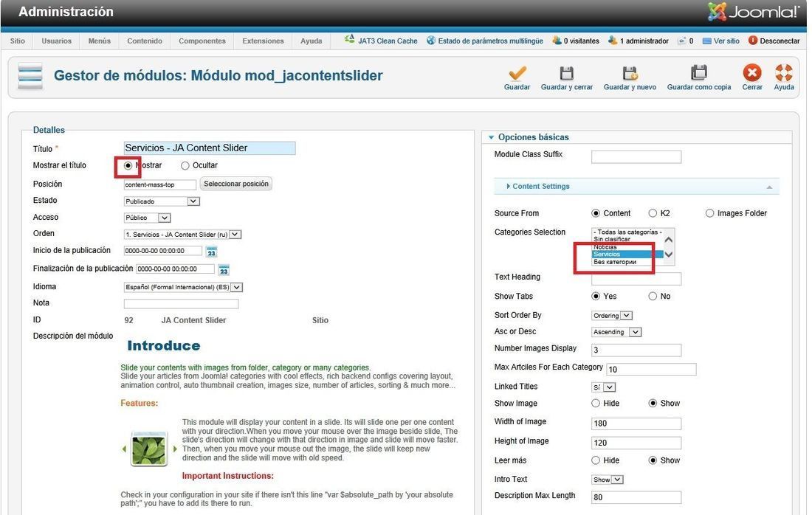
Task: Open the Orden dropdown
Action: pyautogui.click(x=182, y=235)
